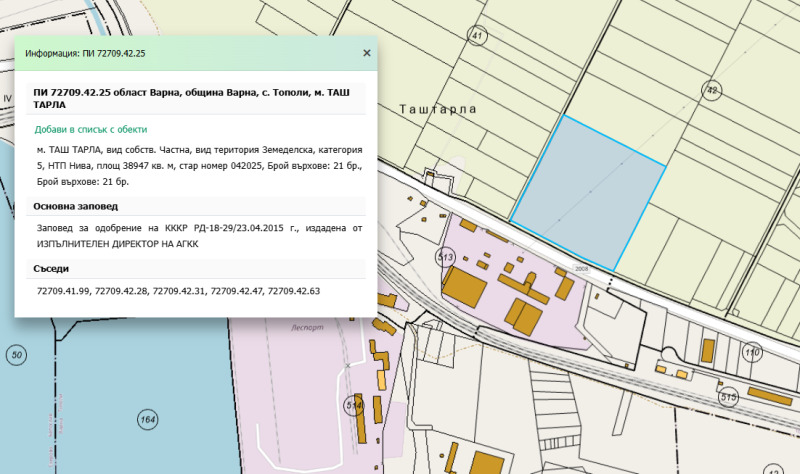Click the circled 41 map marker
The image size is (800, 474).
477,37
